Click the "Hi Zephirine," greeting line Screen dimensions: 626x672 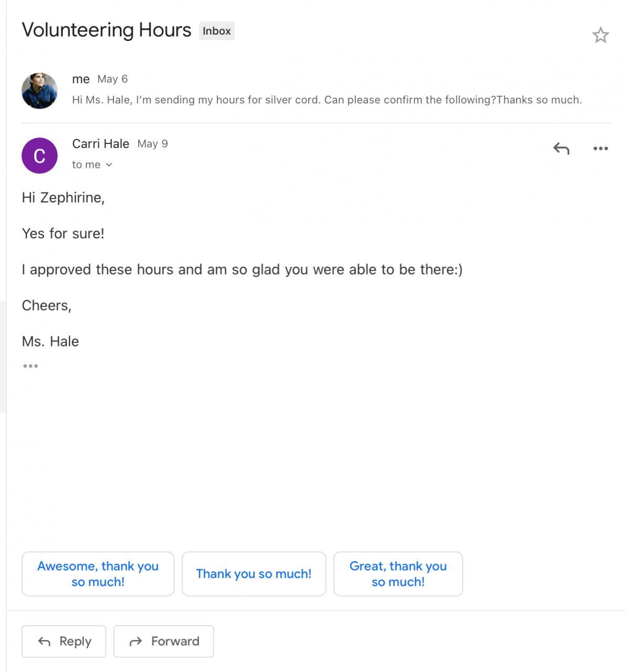[63, 197]
